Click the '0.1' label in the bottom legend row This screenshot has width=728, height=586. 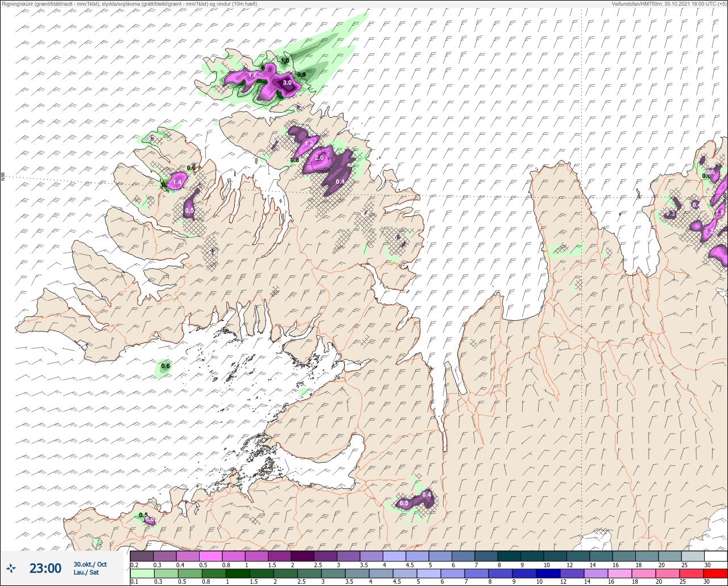[x=134, y=582]
